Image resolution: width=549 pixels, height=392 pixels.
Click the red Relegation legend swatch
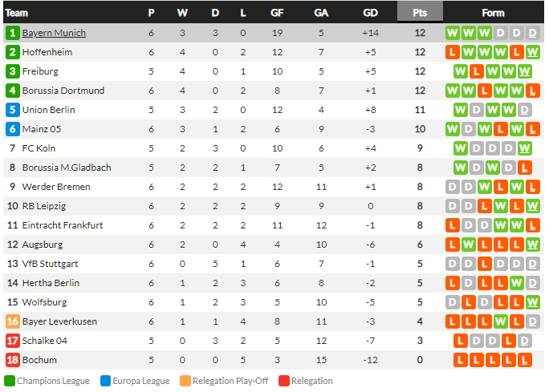[x=284, y=381]
